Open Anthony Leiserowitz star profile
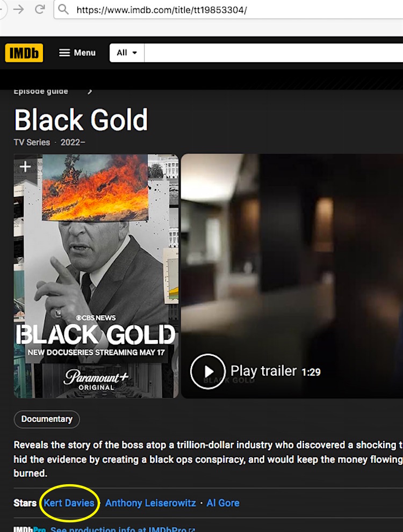 [150, 503]
